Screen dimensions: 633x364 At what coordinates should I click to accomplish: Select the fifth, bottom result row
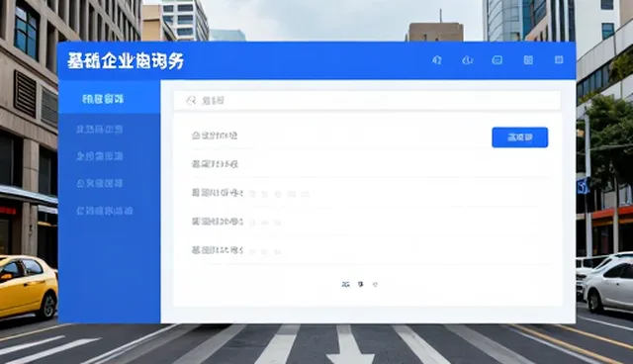[370, 250]
